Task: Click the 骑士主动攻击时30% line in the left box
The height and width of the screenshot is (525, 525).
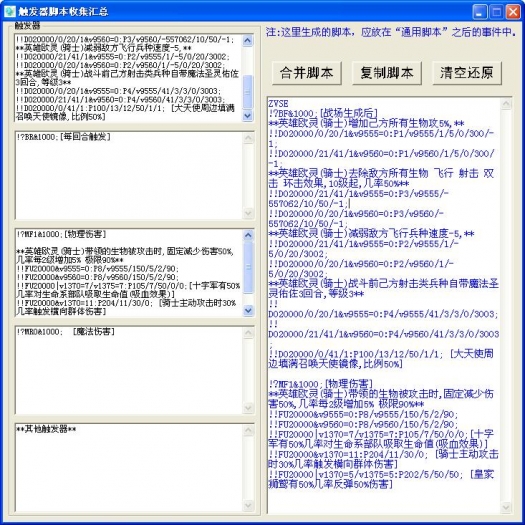Action: (127, 307)
